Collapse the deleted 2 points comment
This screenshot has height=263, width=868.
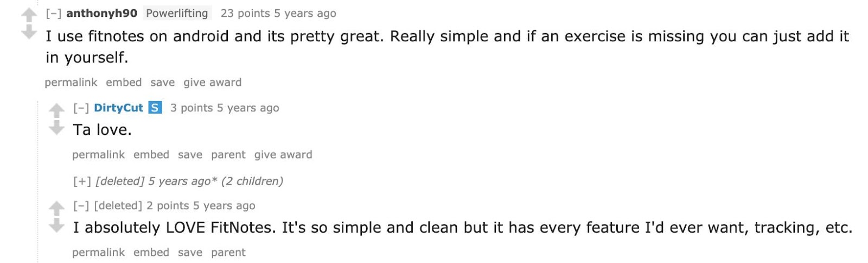pyautogui.click(x=81, y=205)
